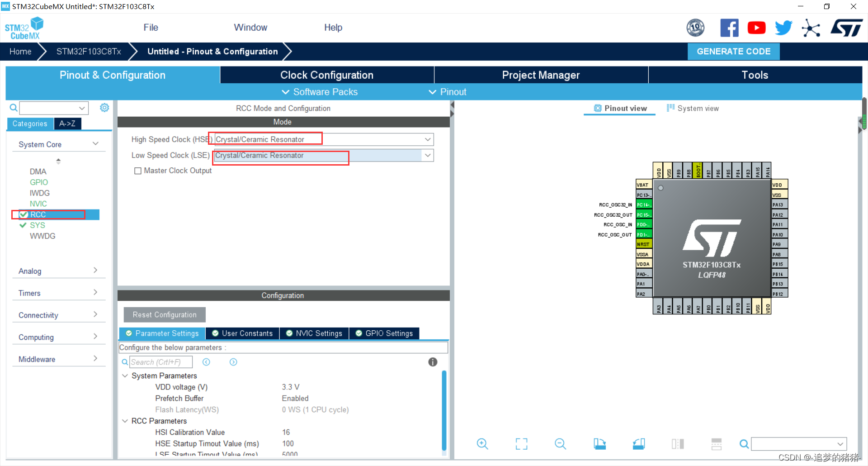Open the GPIO Settings tab
868x466 pixels.
coord(384,333)
